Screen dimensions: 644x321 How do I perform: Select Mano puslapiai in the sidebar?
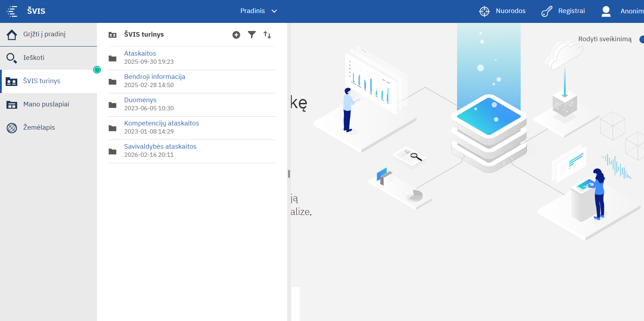(46, 104)
